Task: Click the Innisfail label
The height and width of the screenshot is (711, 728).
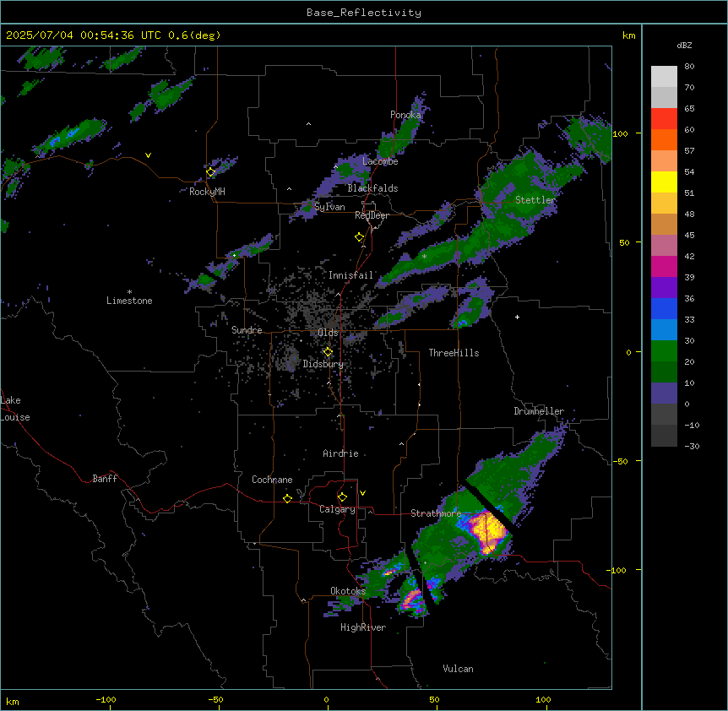Action: tap(350, 275)
